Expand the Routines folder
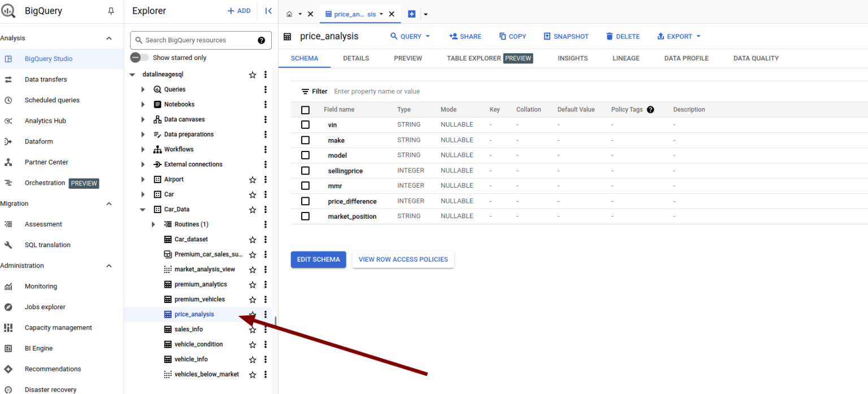The width and height of the screenshot is (868, 394). coord(153,224)
